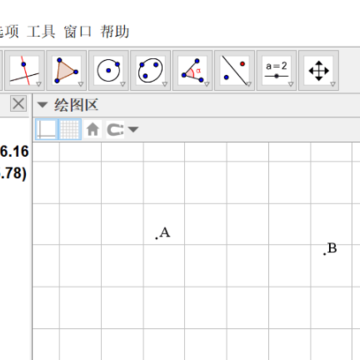Image resolution: width=360 pixels, height=360 pixels.
Task: Select the Angle tool
Action: click(x=193, y=70)
